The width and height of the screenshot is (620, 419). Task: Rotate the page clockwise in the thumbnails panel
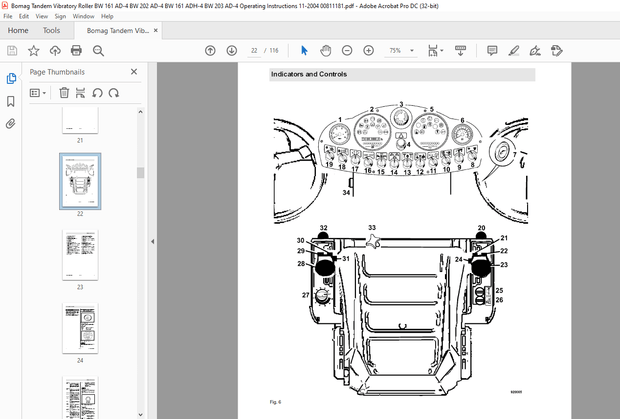point(113,92)
